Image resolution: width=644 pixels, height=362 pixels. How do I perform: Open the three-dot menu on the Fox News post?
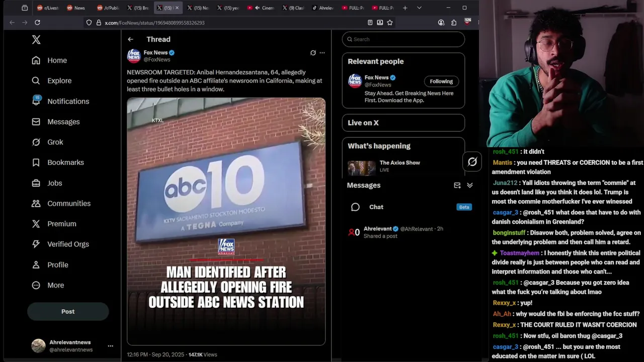322,52
